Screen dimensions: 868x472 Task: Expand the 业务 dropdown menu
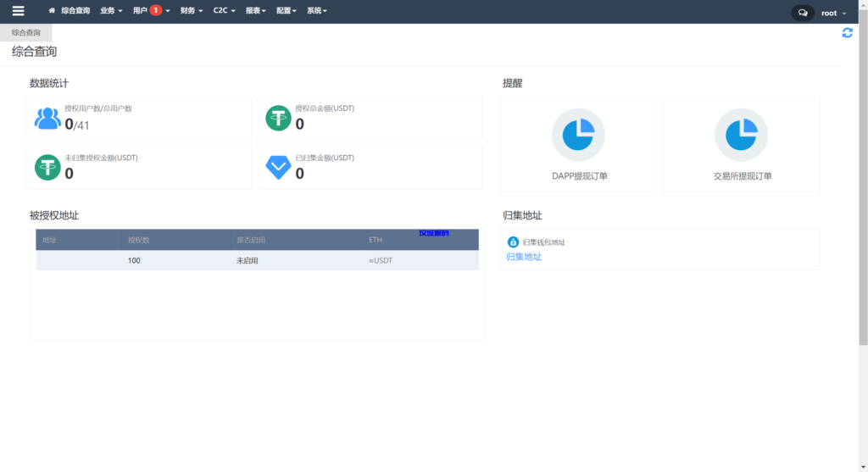click(111, 11)
